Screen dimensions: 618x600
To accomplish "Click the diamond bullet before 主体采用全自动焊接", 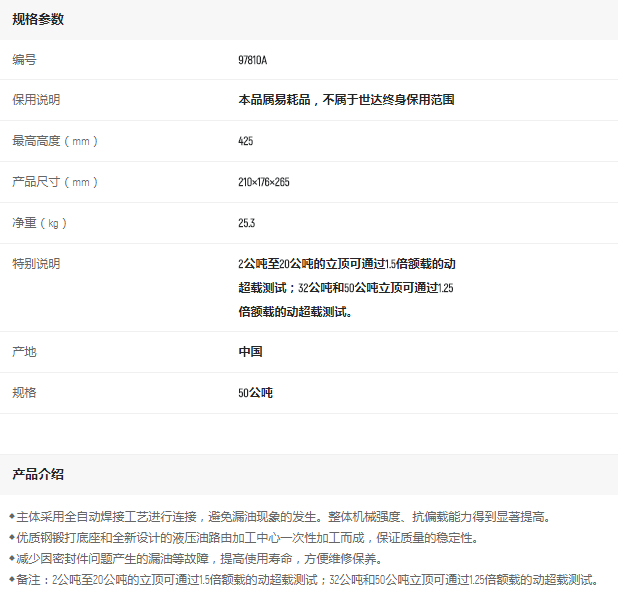I will 12,517.
